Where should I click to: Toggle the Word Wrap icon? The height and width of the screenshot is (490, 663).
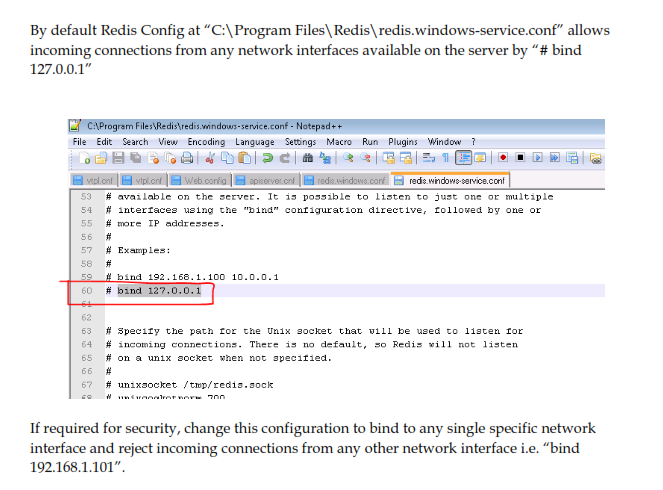[x=428, y=158]
